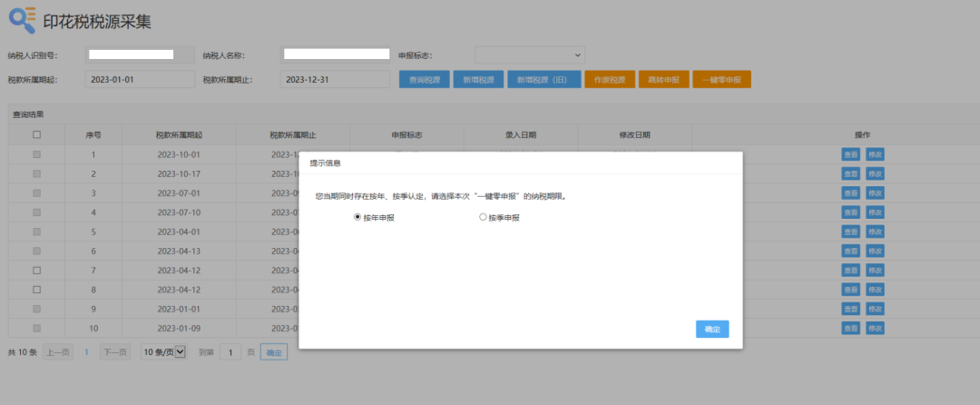Open the 10 条/页 page size dropdown
980x405 pixels.
163,352
